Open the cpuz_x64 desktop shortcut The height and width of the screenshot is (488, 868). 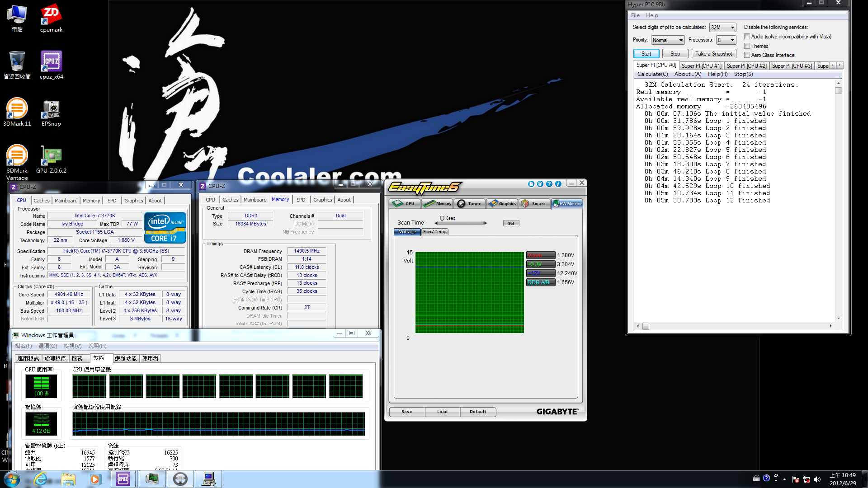51,65
